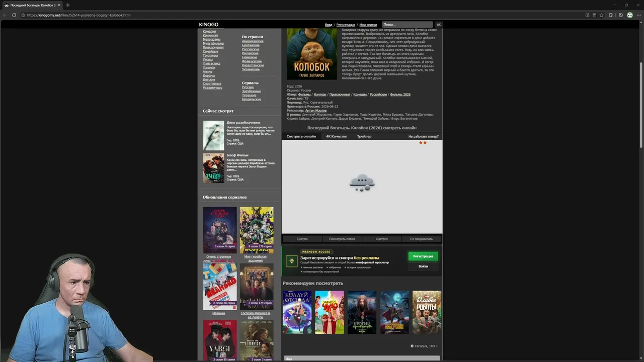The image size is (644, 362).
Task: Open the День разоблачения poster thumbnail
Action: pos(214,136)
